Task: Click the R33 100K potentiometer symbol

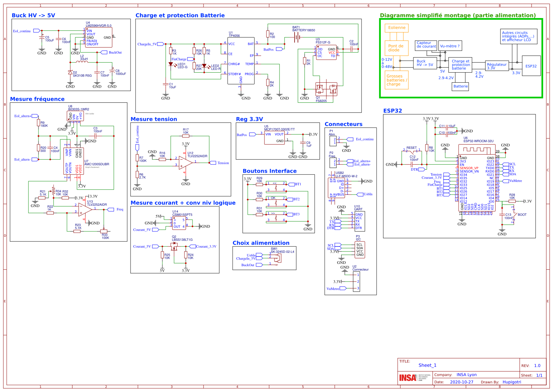Action: 104,231
